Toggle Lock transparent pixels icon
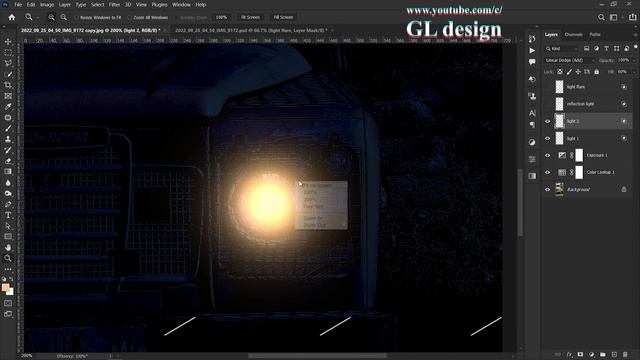The height and width of the screenshot is (360, 640). 560,72
